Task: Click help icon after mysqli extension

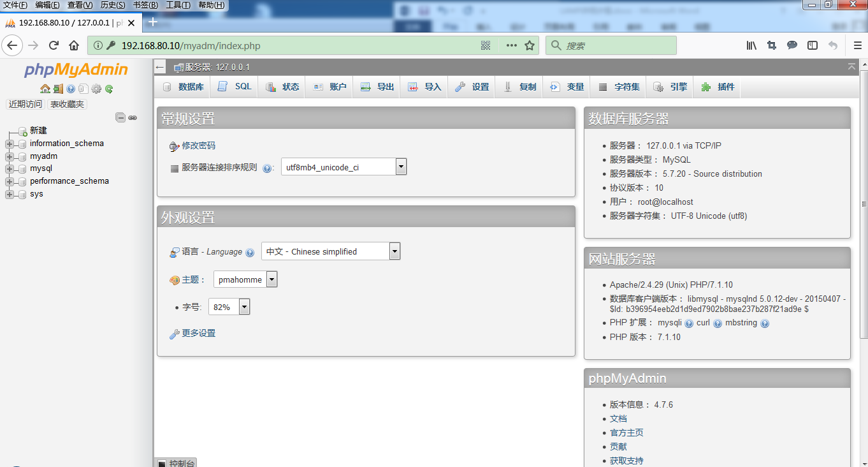Action: tap(689, 323)
